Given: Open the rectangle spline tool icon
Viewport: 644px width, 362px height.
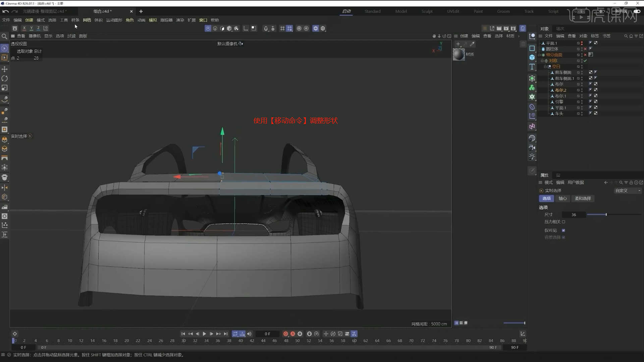Looking at the screenshot, I should click(532, 48).
